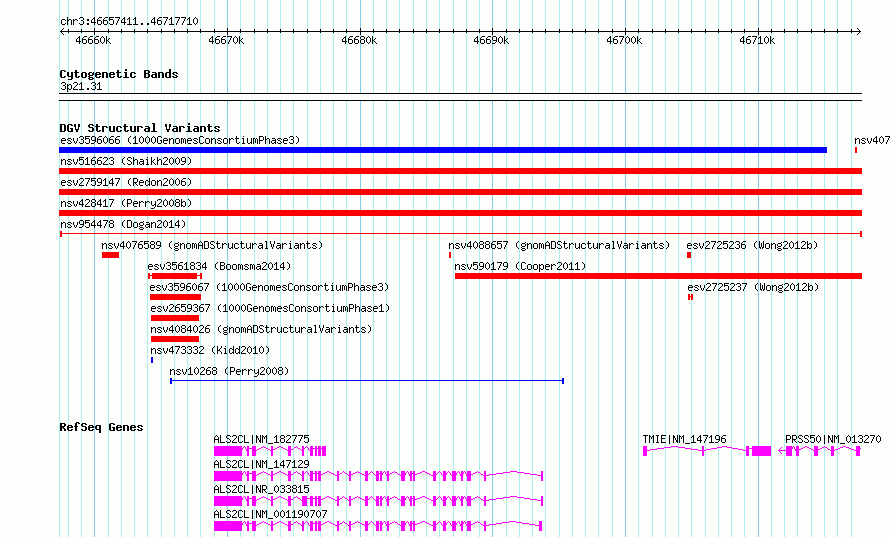Click the ALS2CL NR_033815 transcript glyph
890x537 pixels.
click(379, 501)
